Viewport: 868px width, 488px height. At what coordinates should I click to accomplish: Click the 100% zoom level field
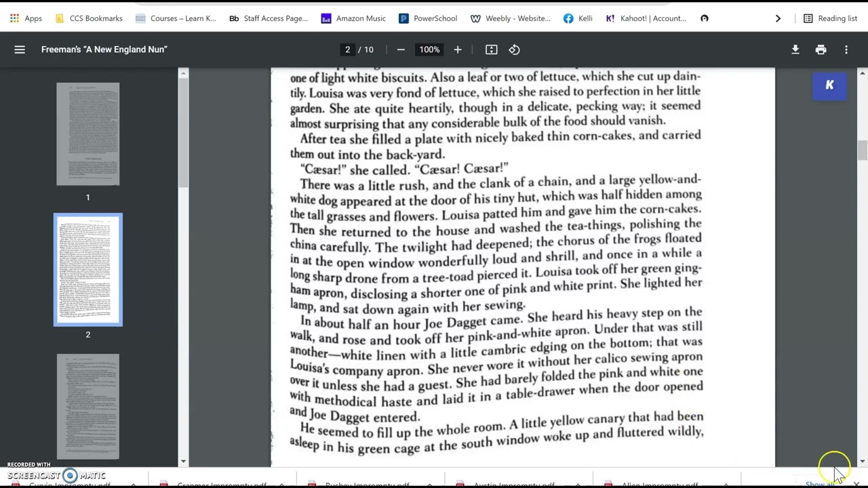[x=429, y=49]
